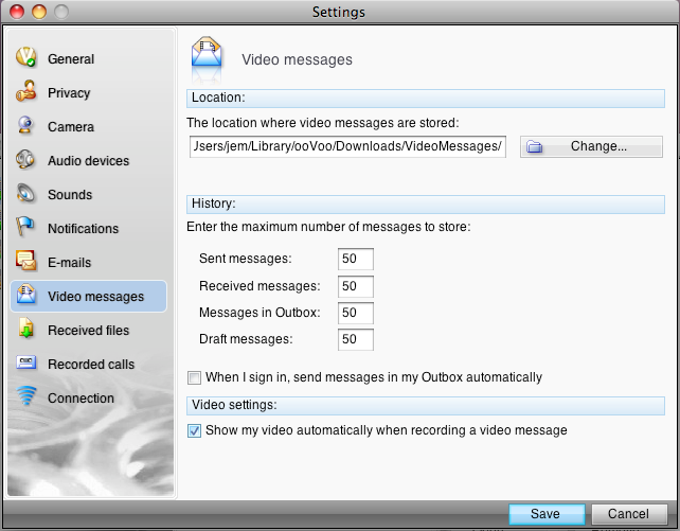The image size is (680, 531).
Task: Click the Privacy person icon
Action: [x=26, y=91]
